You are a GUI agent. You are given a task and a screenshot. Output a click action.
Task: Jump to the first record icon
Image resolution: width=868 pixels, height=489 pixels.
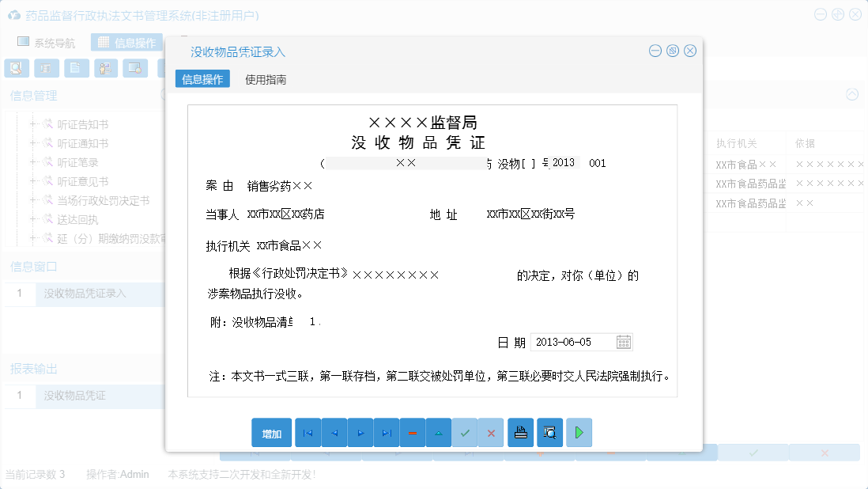point(308,432)
